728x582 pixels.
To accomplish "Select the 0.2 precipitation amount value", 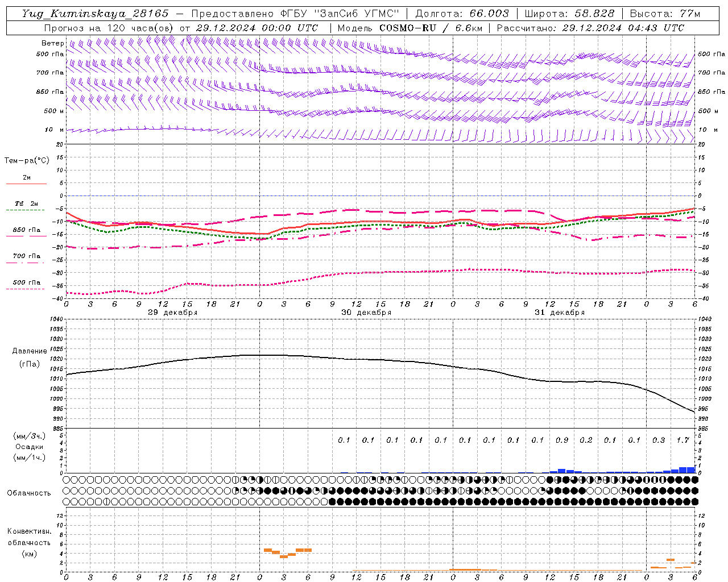I will [x=586, y=440].
